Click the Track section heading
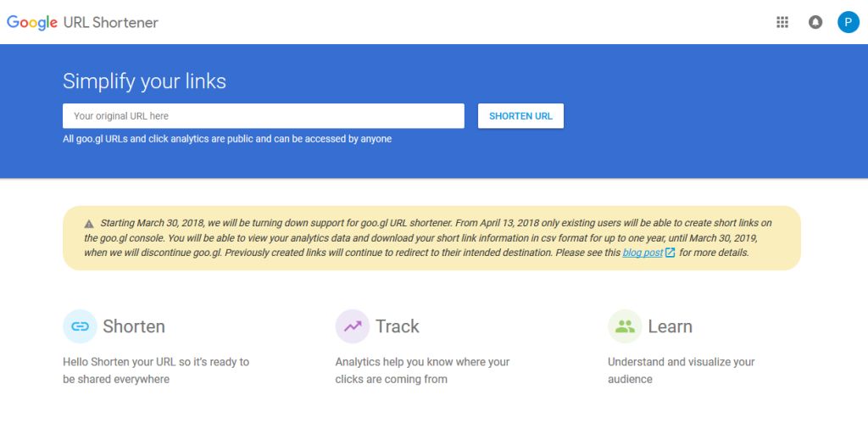 pos(398,326)
